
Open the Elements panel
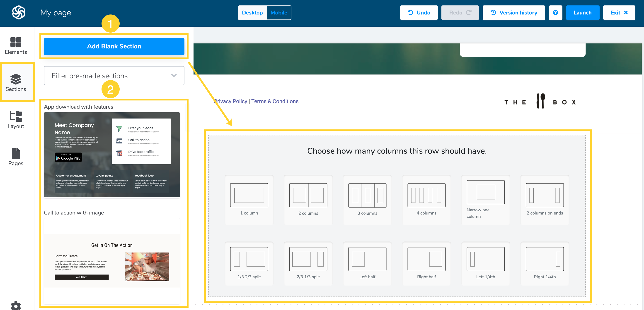(16, 46)
